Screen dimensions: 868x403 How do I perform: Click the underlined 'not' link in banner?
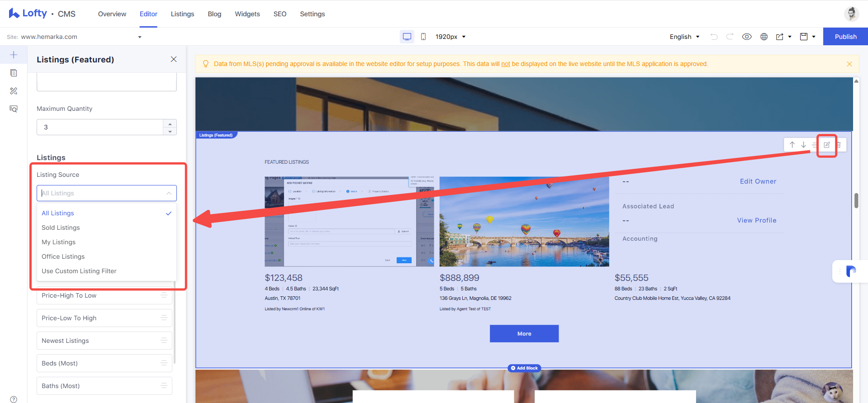coord(506,64)
